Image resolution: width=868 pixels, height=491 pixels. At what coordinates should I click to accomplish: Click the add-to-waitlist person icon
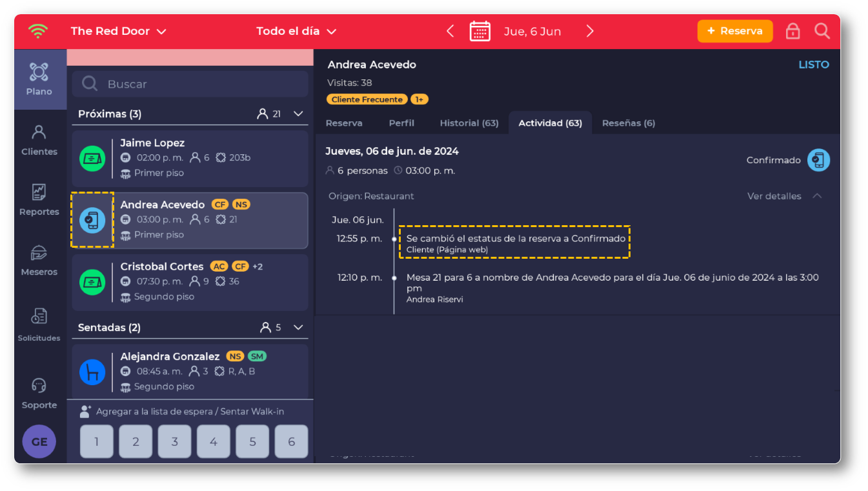[x=86, y=412]
